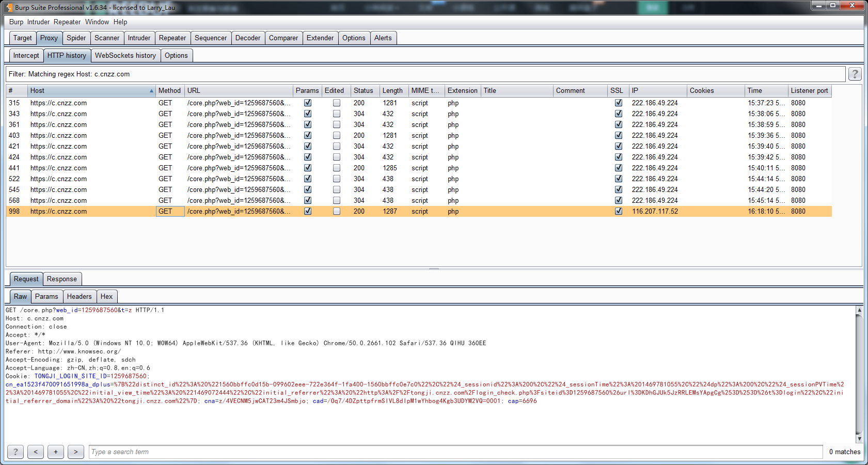Screen dimensions: 868x465
Task: Sort by the Comment column header
Action: click(580, 90)
